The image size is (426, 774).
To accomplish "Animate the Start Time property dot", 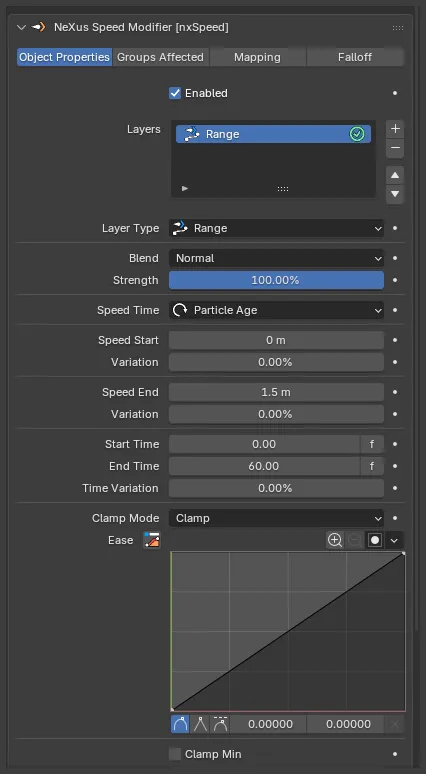I will (x=395, y=444).
